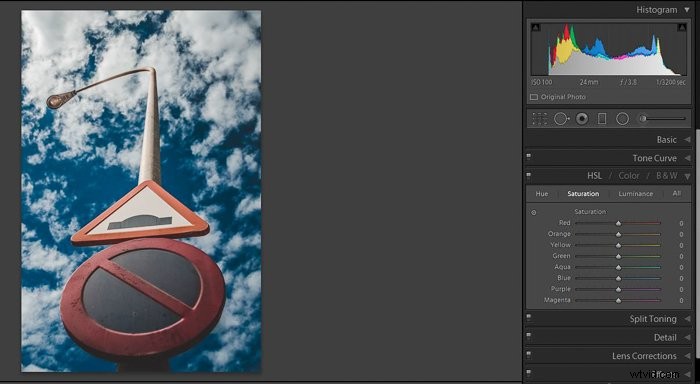Expand the Basic panel
Screen dimensions: 700x384
pos(687,140)
